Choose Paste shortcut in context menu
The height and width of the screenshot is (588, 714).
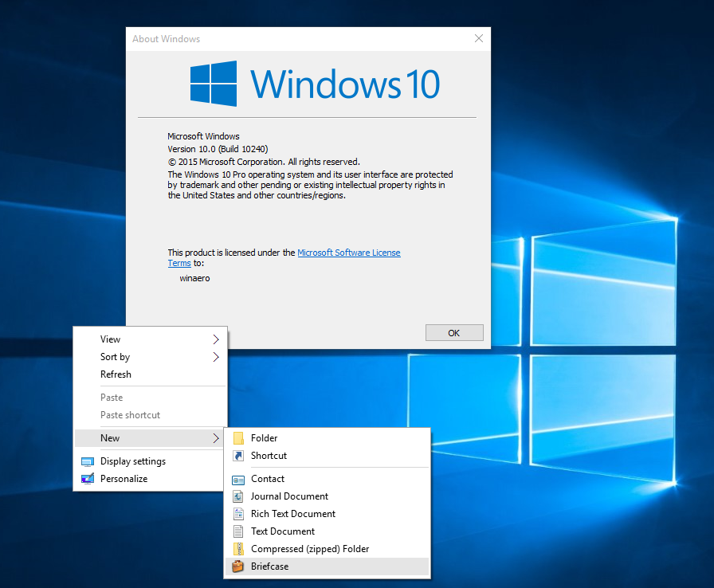tap(130, 415)
